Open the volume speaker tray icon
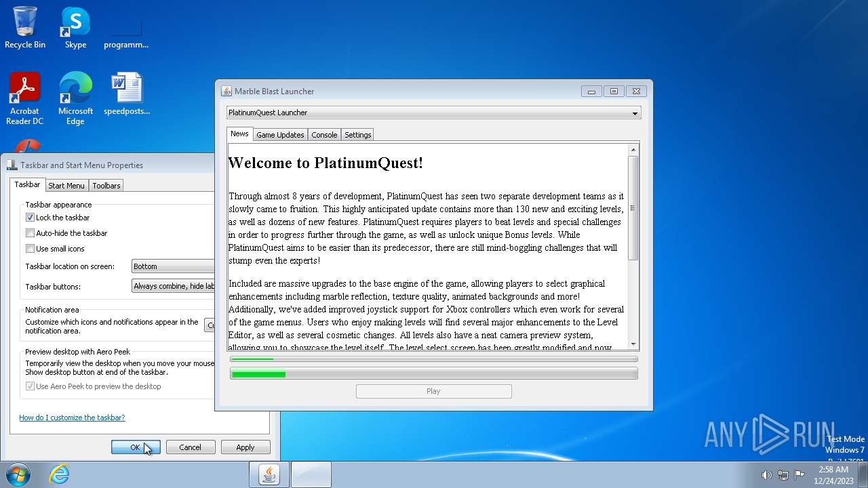The height and width of the screenshot is (488, 868). pos(766,475)
